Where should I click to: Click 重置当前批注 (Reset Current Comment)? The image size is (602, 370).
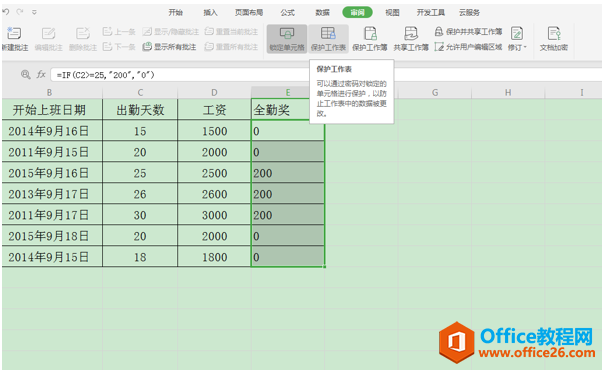click(x=231, y=31)
